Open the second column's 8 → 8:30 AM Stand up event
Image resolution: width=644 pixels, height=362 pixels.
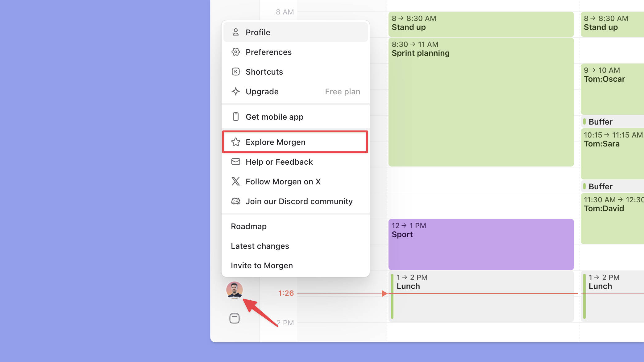click(612, 24)
